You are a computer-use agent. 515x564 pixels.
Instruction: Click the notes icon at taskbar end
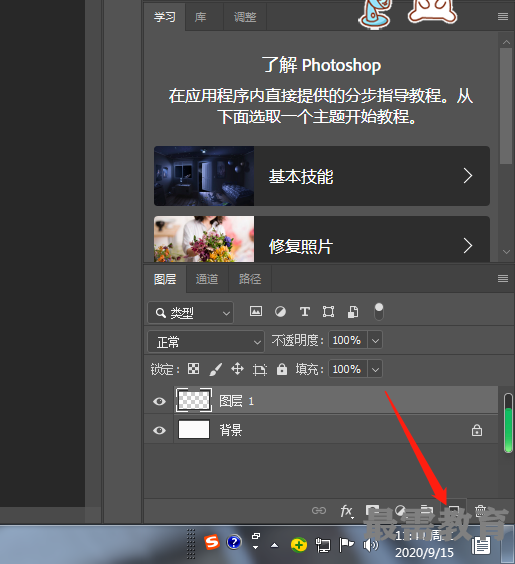pyautogui.click(x=481, y=545)
